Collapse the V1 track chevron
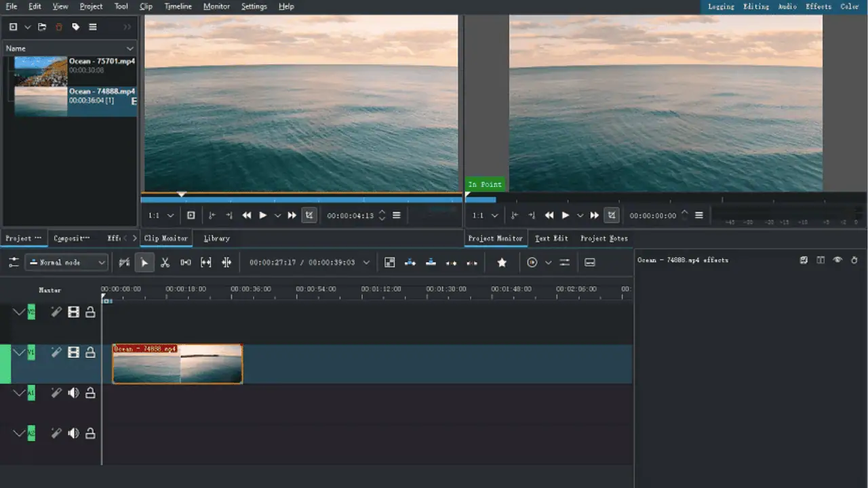 (x=18, y=352)
